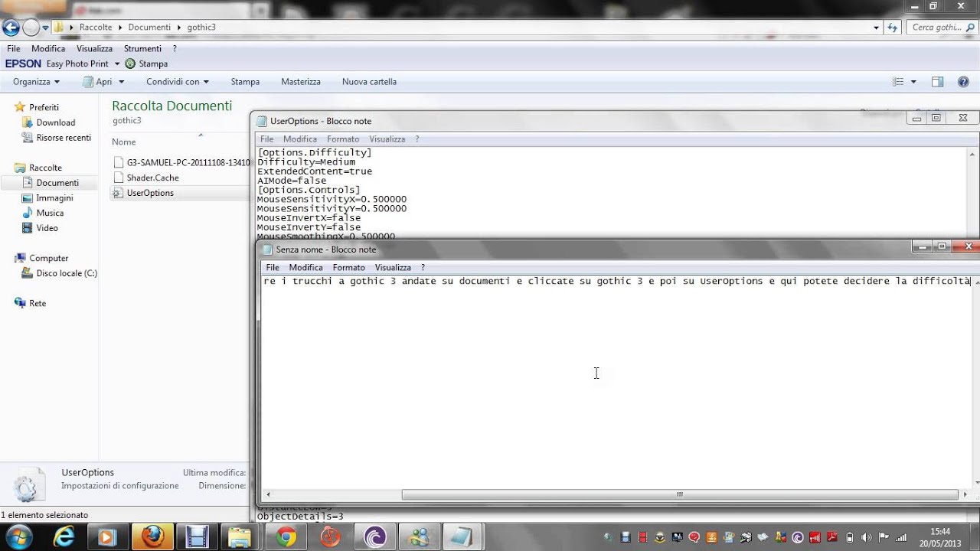
Task: Click gothic3 in the address breadcrumb
Action: click(x=201, y=28)
